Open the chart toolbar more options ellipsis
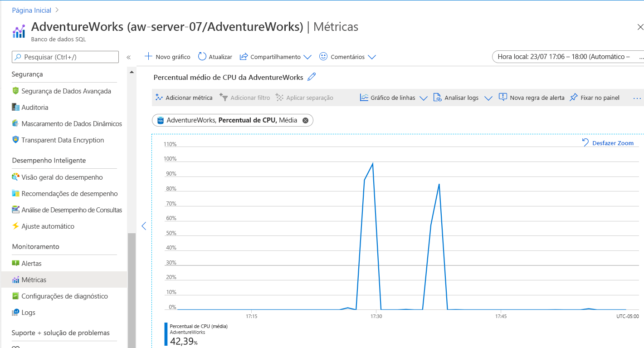This screenshot has height=348, width=644. (637, 98)
